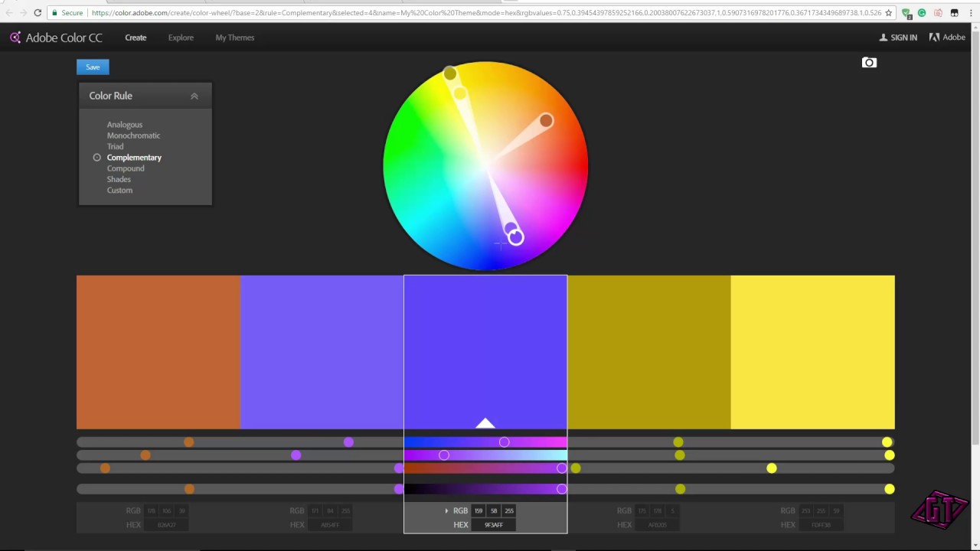Select the Triad color rule
Screen dimensions: 980x551
115,146
